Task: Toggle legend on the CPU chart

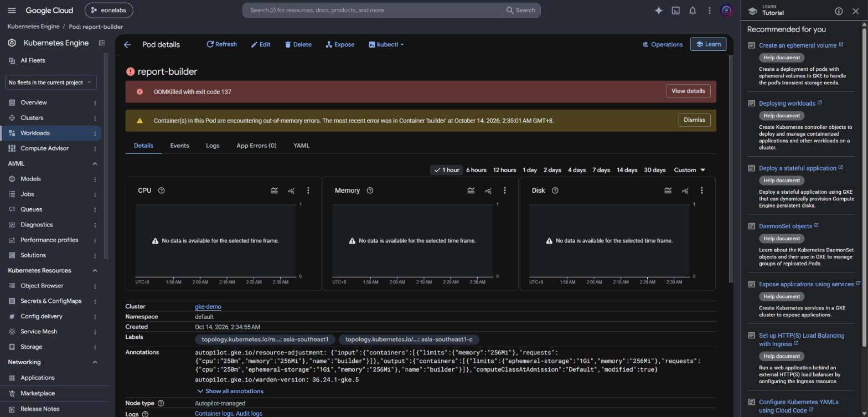Action: coord(274,191)
